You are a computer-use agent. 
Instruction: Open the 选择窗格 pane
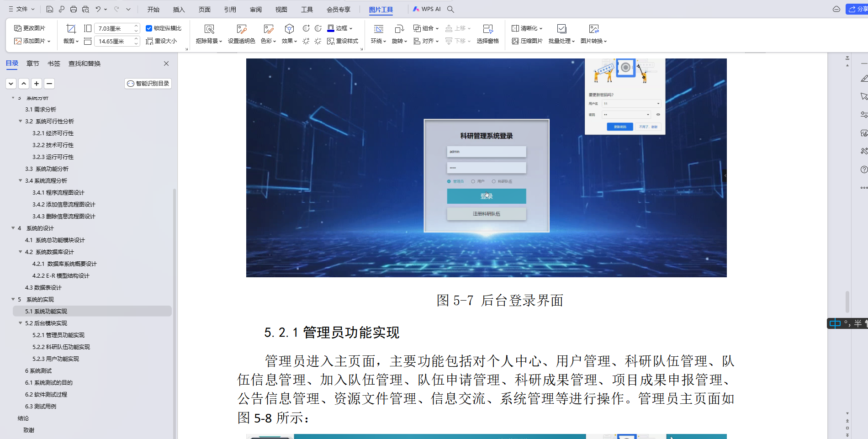coord(488,34)
